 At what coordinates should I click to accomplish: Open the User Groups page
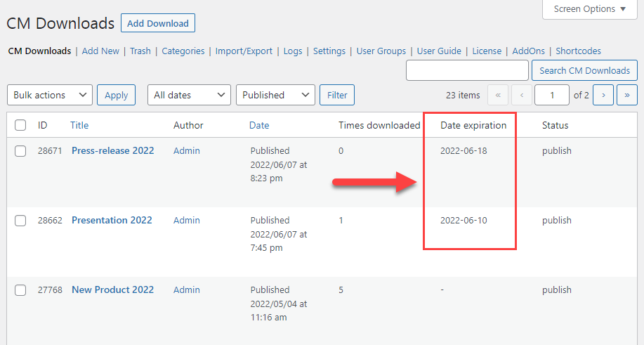click(381, 51)
